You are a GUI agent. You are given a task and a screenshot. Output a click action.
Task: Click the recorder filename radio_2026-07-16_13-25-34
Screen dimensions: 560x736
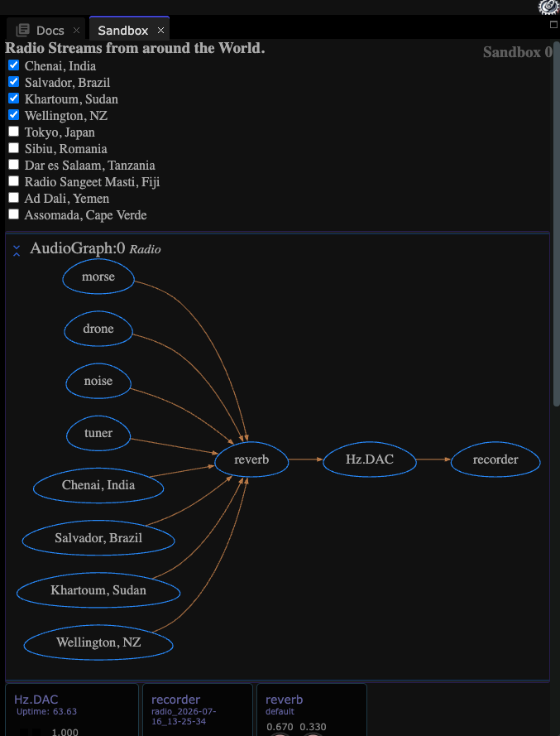[x=184, y=716]
